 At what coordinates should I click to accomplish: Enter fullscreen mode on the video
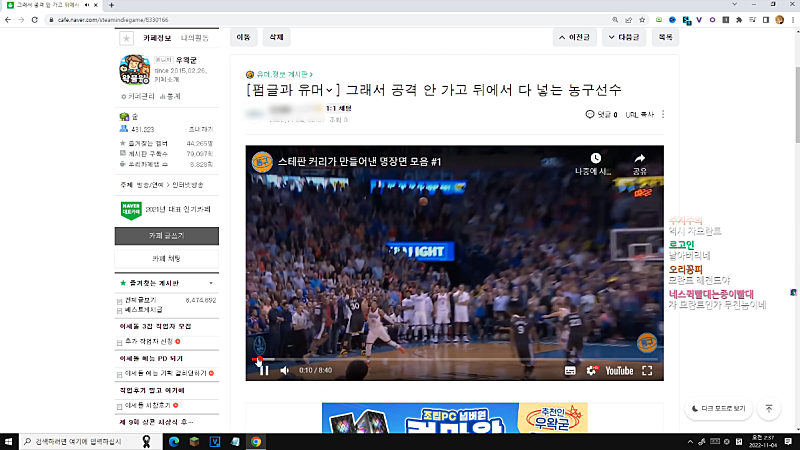[x=647, y=370]
